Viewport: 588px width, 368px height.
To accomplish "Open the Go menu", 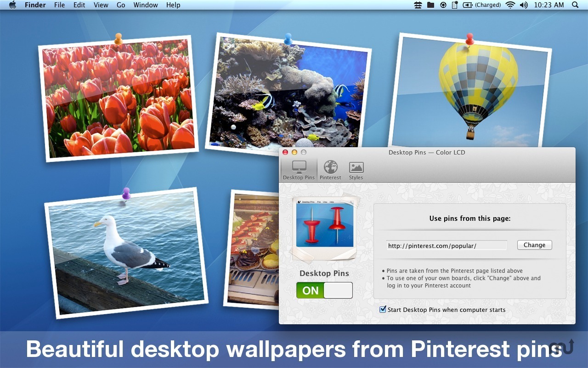I will (x=121, y=5).
